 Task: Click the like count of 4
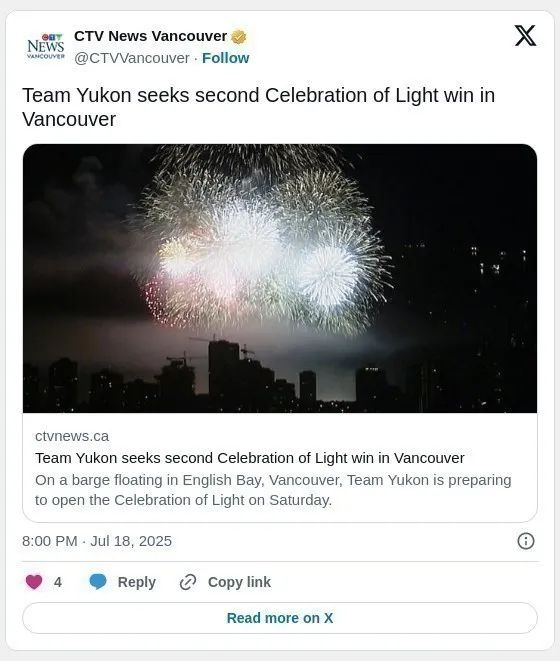(x=58, y=582)
